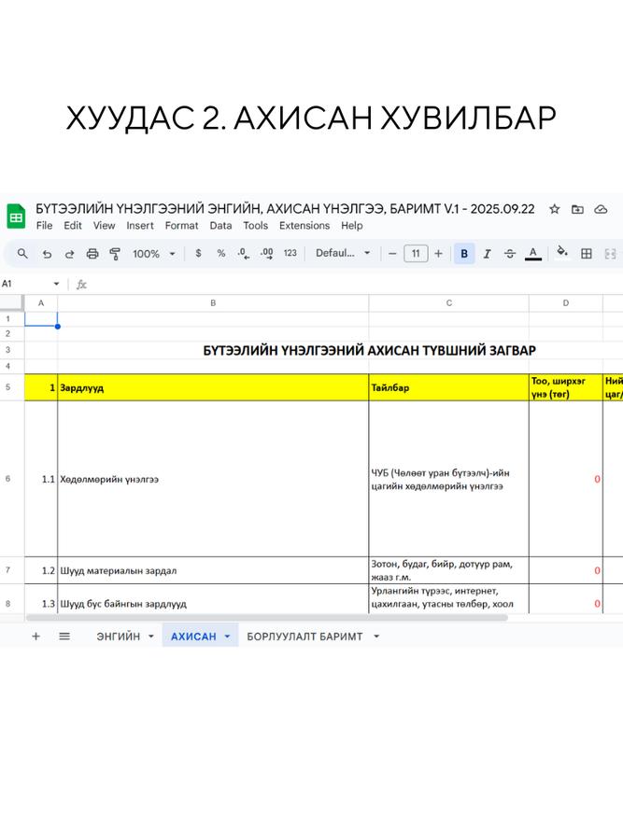Open АХИСАН tab dropdown arrow
The image size is (623, 840).
point(227,637)
